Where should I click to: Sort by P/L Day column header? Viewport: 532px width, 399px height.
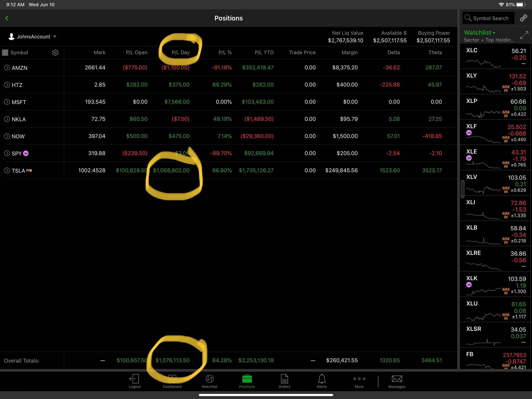181,52
